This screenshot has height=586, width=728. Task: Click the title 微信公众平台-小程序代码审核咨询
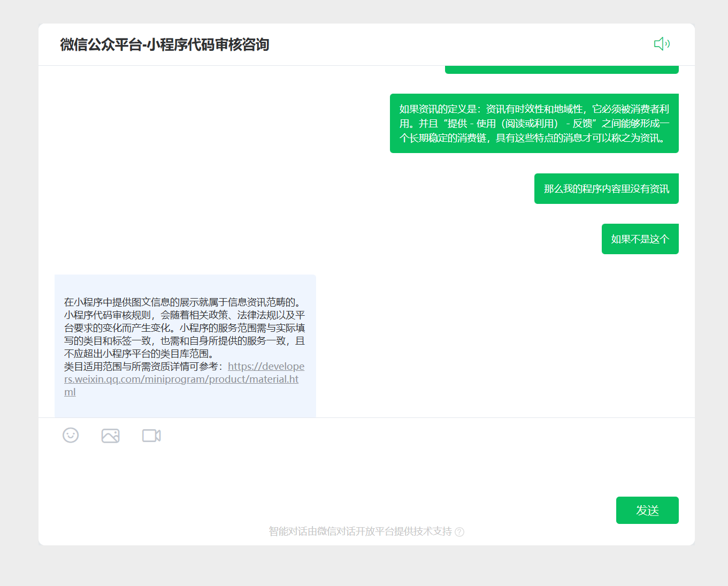click(x=165, y=45)
